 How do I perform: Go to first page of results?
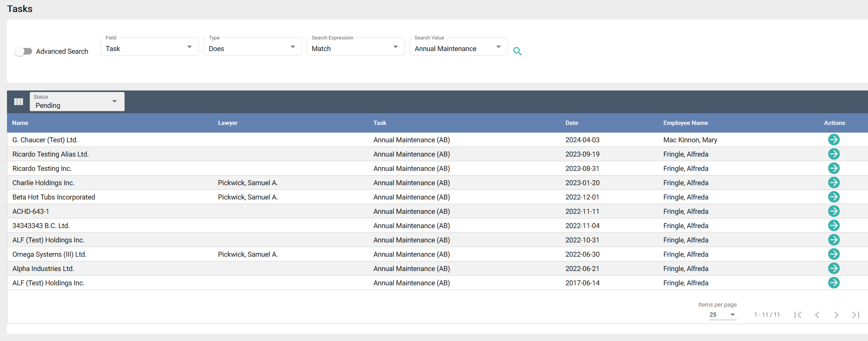click(x=798, y=315)
